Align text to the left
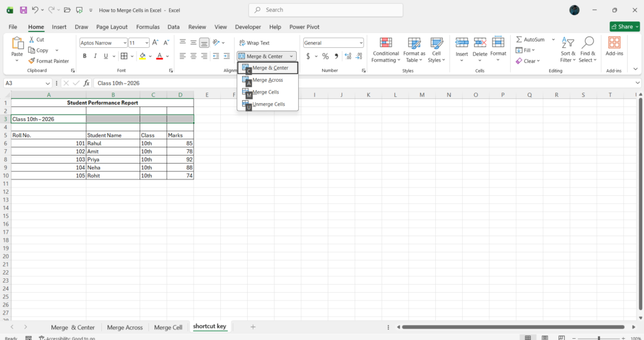This screenshot has height=340, width=644. (183, 56)
